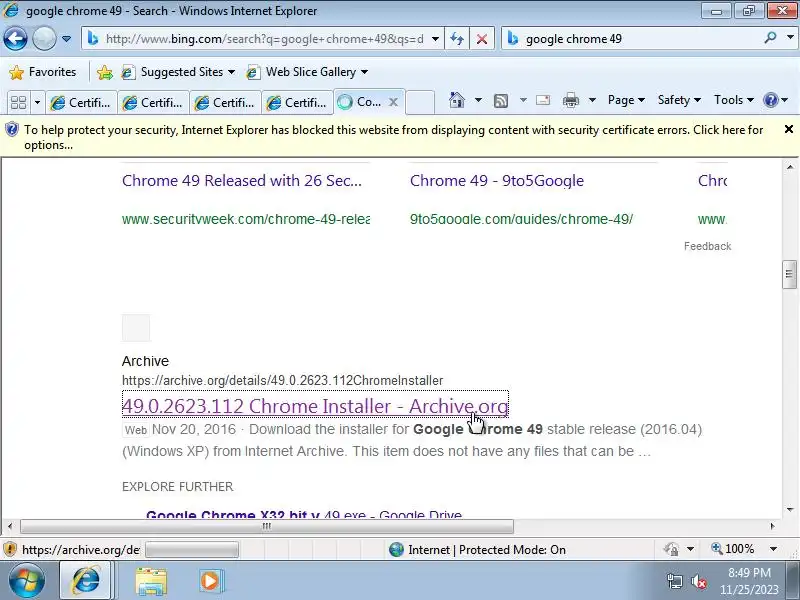Select the loading Co... tab
The height and width of the screenshot is (600, 800).
coord(362,102)
